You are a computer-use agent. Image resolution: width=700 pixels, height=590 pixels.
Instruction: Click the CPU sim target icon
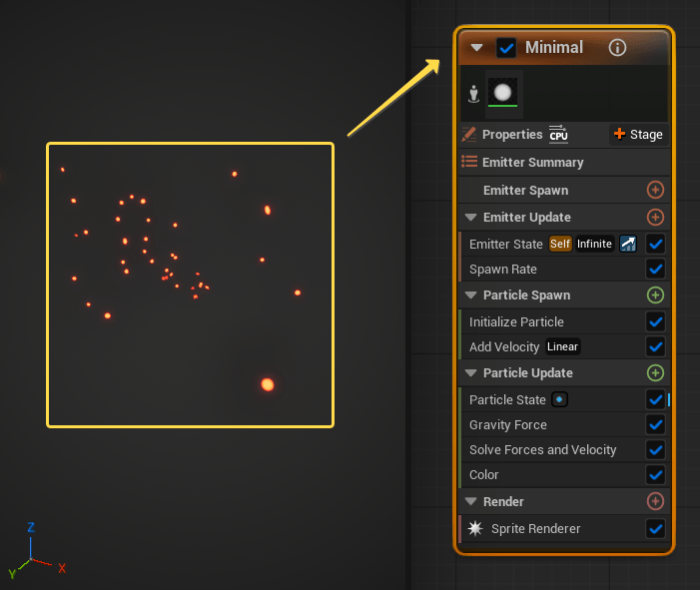click(x=558, y=135)
